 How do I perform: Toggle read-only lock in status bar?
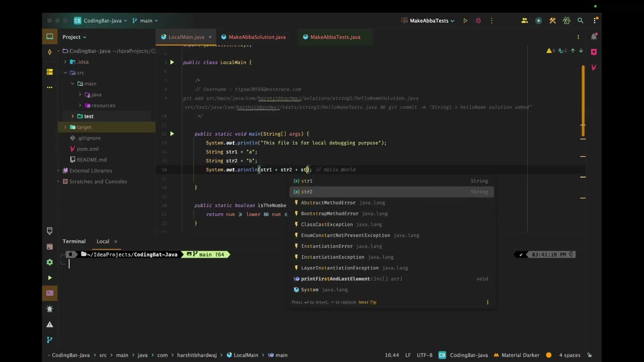[589, 355]
